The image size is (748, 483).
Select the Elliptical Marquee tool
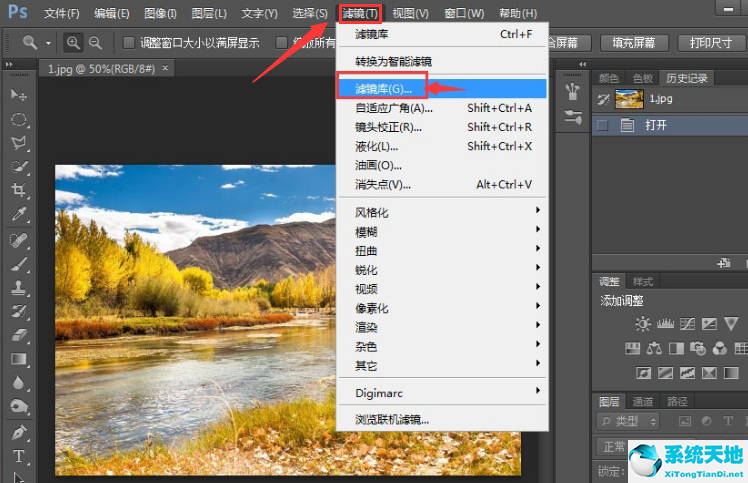click(x=19, y=119)
